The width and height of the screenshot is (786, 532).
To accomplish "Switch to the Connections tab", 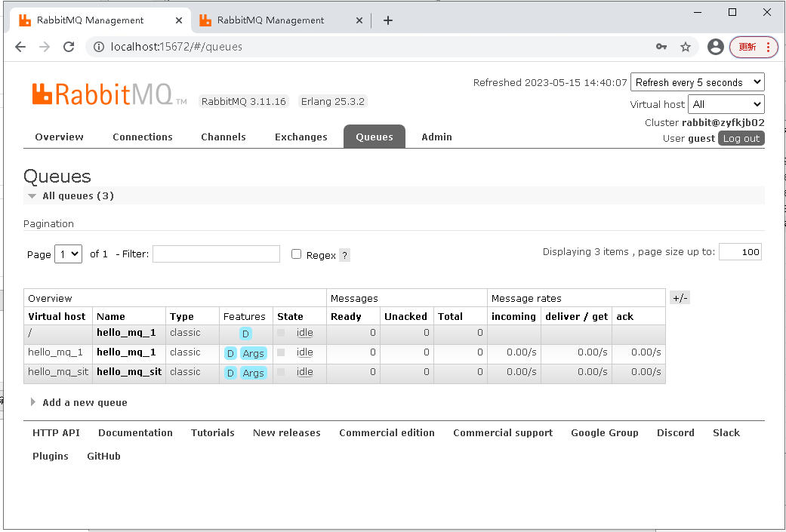I will (143, 137).
